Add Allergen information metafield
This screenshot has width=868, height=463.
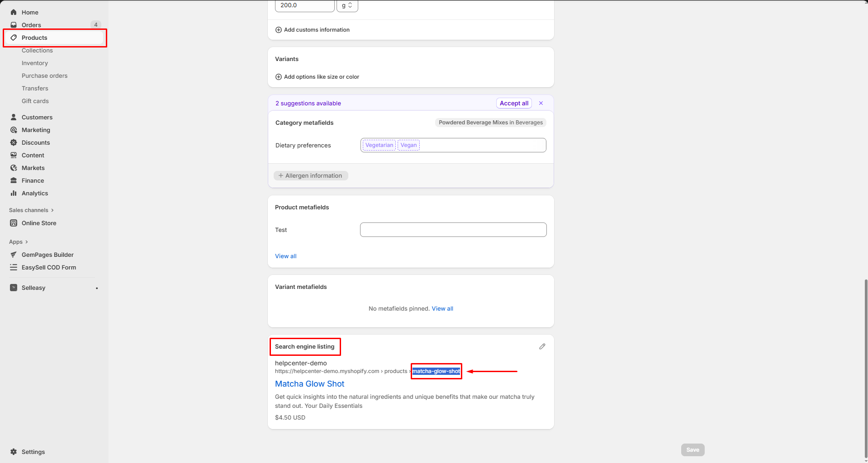311,175
